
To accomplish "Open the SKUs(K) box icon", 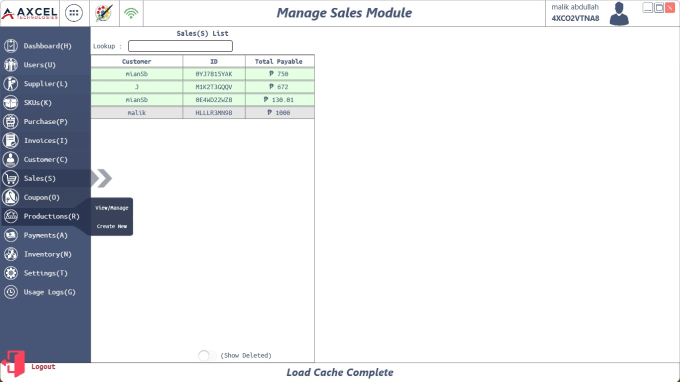I will 11,103.
